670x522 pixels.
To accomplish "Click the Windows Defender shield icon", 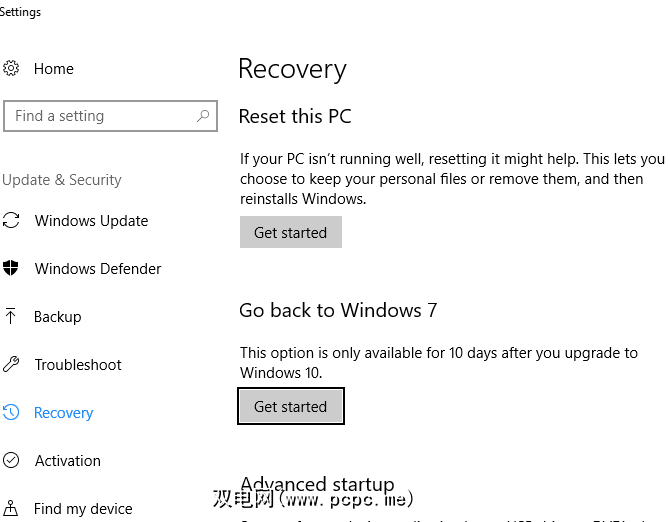I will click(11, 268).
